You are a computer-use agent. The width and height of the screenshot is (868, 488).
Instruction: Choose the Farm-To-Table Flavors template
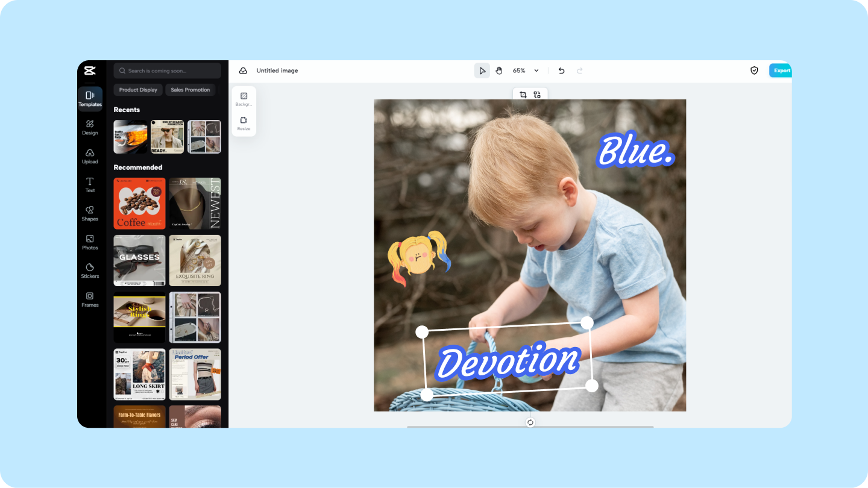[139, 416]
